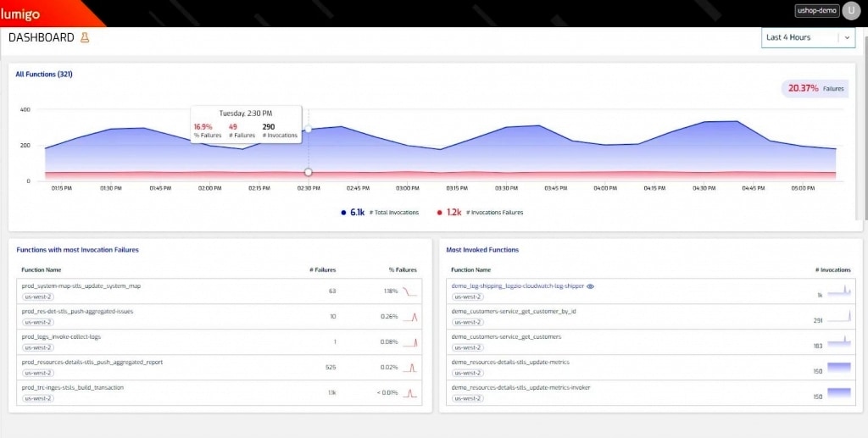Click sparkline for demo_resources-details-stls_update-metrics-invoker
868x438 pixels.
click(839, 392)
